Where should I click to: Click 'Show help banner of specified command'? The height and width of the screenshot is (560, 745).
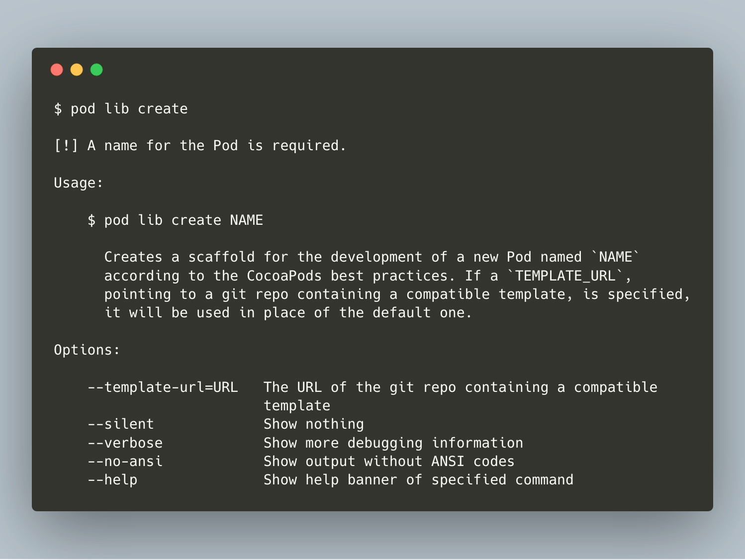[418, 480]
